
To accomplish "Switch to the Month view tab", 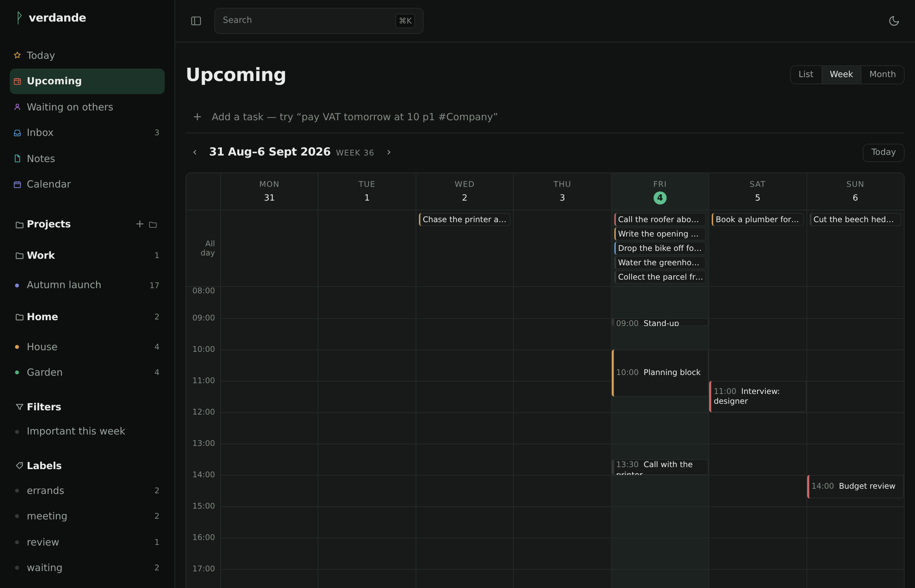I will tap(882, 74).
